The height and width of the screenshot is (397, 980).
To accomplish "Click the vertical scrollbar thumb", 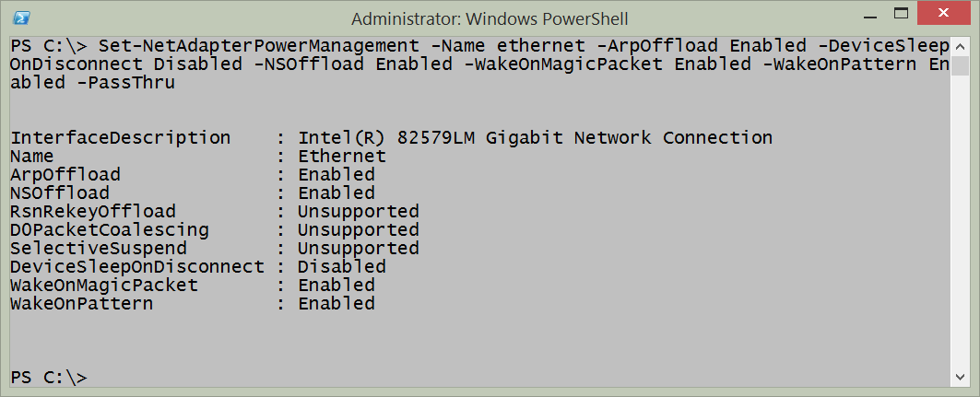I will pos(960,66).
